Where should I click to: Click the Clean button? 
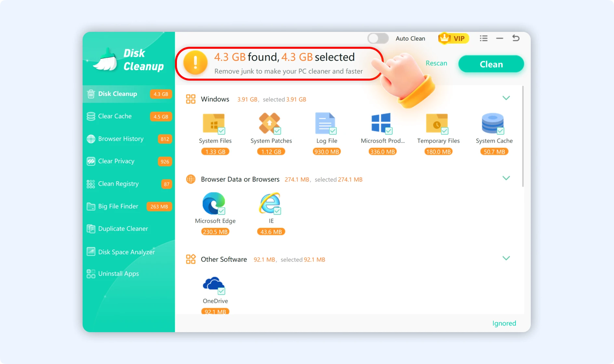coord(491,64)
